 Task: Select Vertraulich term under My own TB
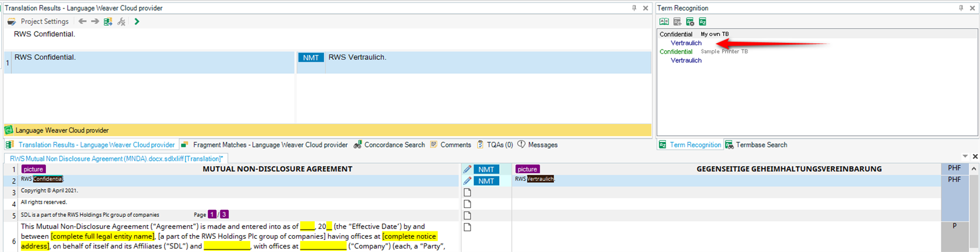(686, 43)
